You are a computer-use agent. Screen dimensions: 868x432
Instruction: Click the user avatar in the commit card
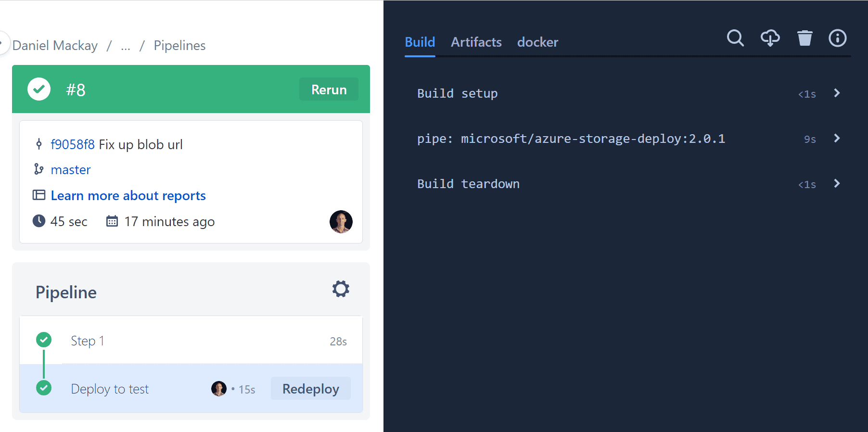[341, 222]
